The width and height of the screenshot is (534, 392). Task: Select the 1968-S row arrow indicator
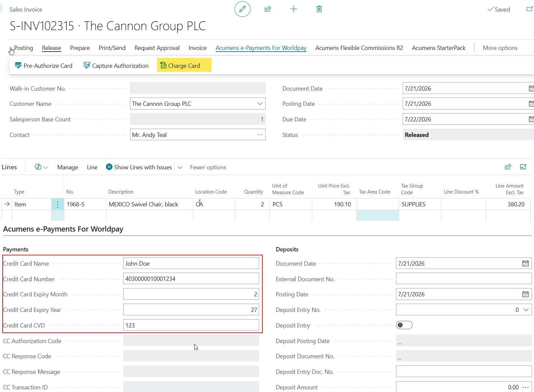(x=7, y=204)
